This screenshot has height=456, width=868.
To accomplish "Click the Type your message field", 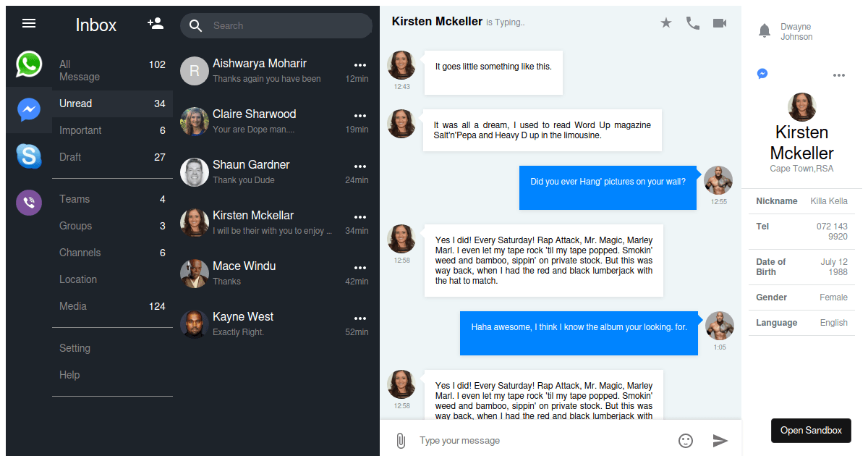I will [x=542, y=440].
